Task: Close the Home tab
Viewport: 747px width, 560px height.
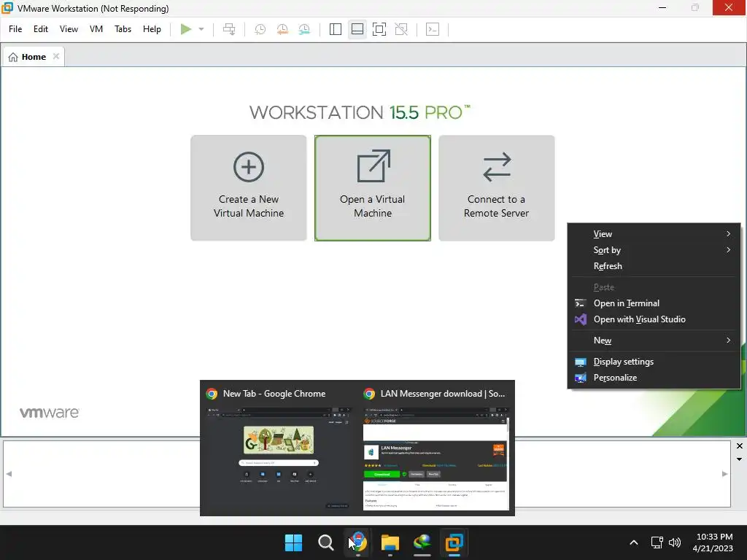Action: [x=56, y=56]
